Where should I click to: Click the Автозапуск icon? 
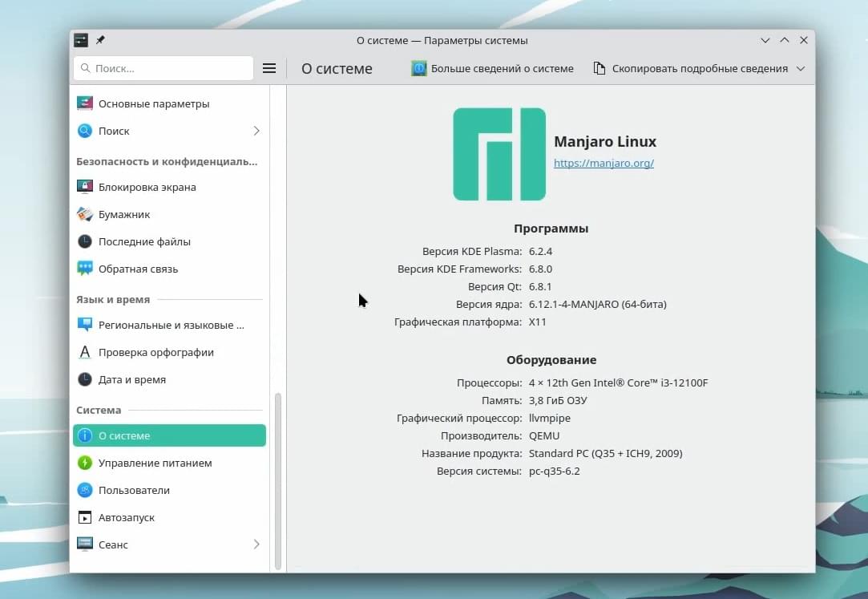pos(85,517)
